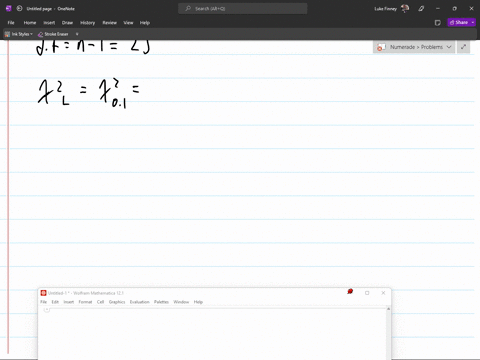Open the Ink Styles dropdown

(19, 34)
